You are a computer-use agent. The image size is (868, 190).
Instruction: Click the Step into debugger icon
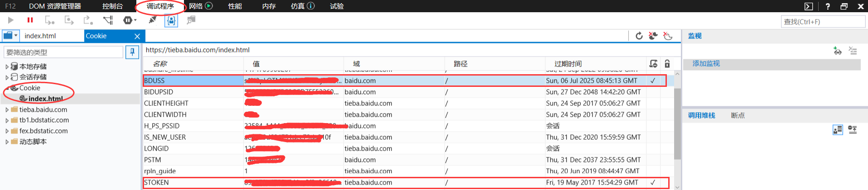pos(49,20)
